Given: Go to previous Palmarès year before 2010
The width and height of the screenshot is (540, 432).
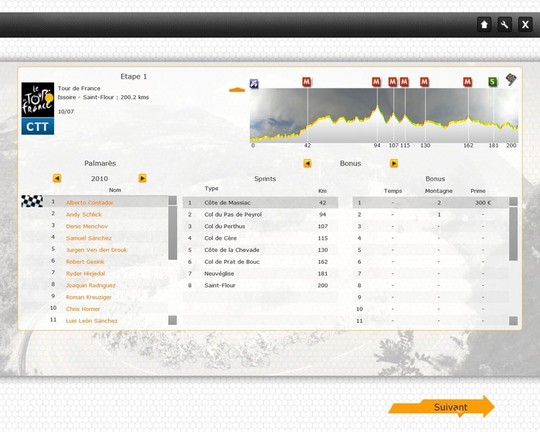Looking at the screenshot, I should 57,178.
